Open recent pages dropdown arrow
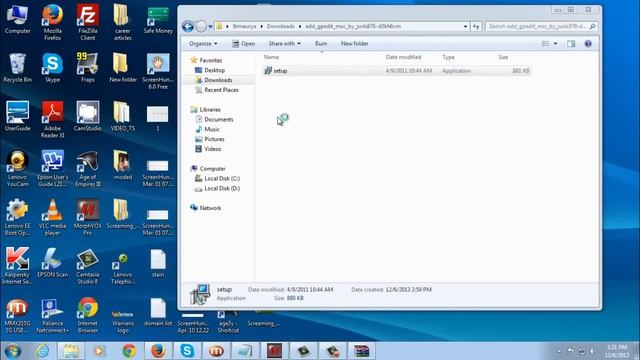Image resolution: width=640 pixels, height=360 pixels. [210, 27]
